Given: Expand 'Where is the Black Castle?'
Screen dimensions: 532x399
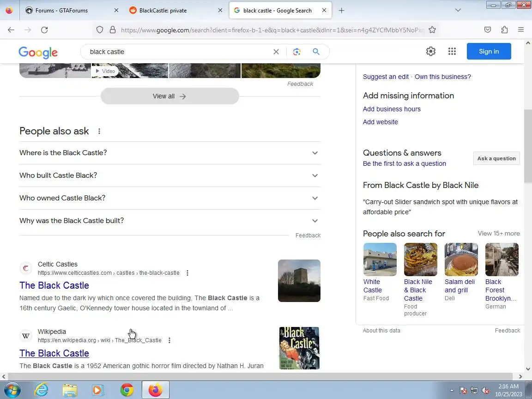Looking at the screenshot, I should pyautogui.click(x=169, y=153).
